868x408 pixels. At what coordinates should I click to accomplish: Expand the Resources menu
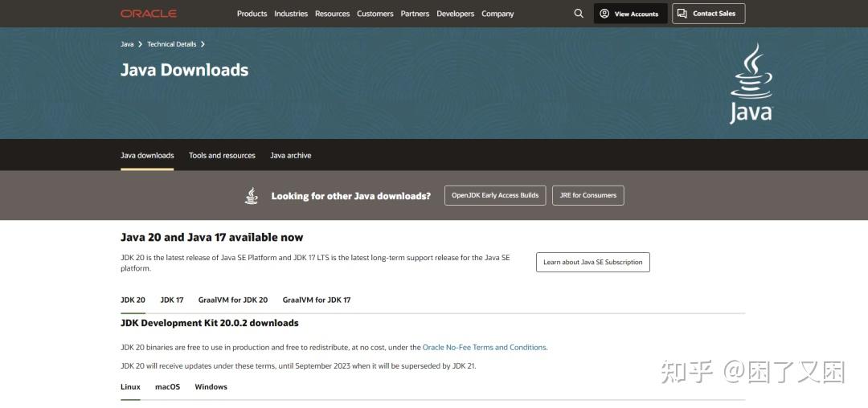[332, 14]
